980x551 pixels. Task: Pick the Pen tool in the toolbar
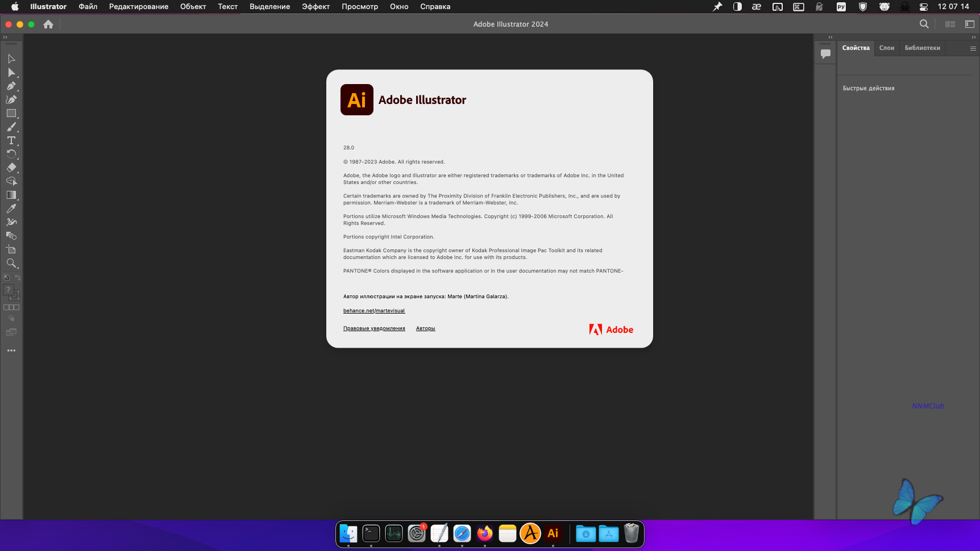11,86
